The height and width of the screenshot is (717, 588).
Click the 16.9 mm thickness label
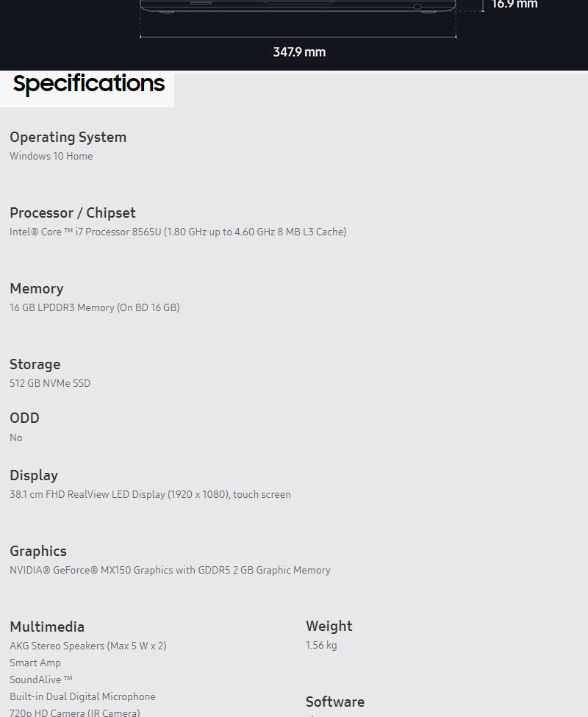514,4
